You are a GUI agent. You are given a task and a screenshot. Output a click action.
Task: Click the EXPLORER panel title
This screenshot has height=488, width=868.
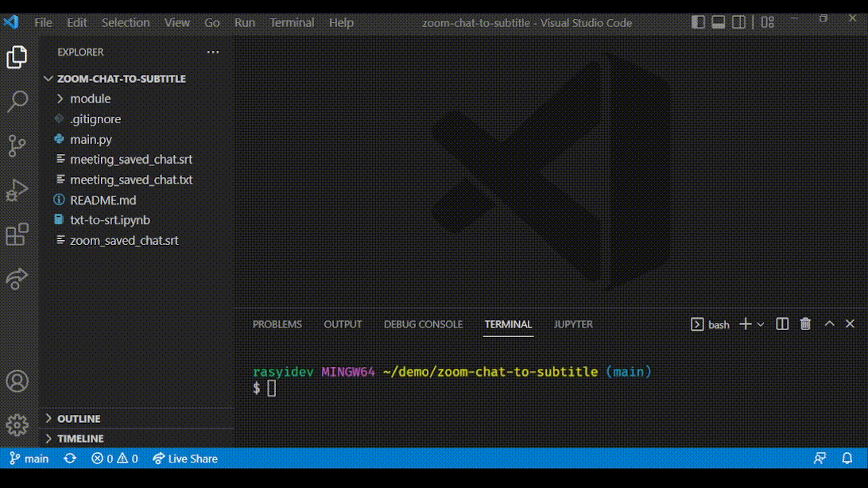click(x=80, y=52)
